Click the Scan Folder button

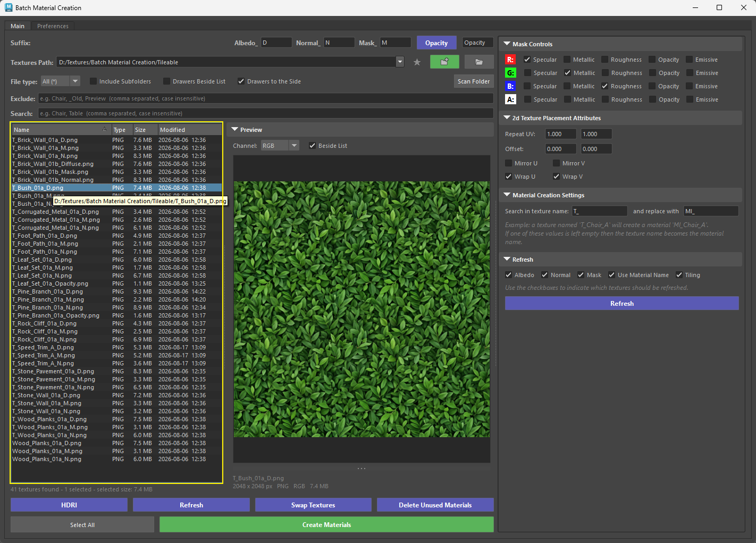point(474,81)
